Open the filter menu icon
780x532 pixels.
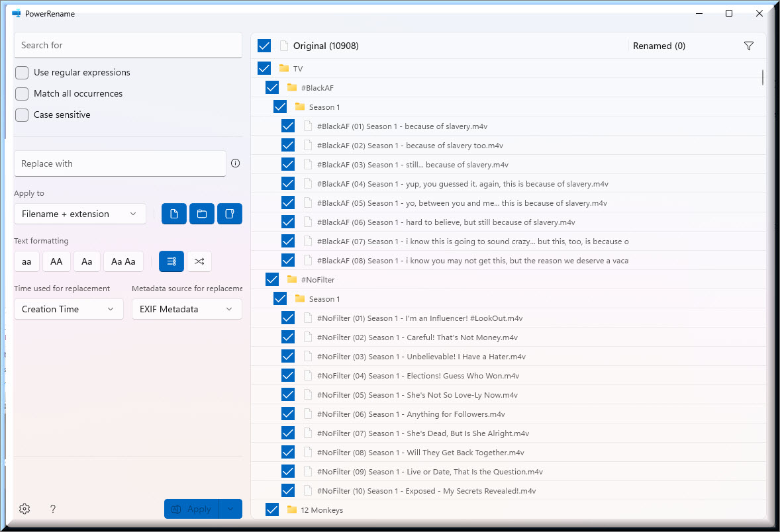[749, 46]
